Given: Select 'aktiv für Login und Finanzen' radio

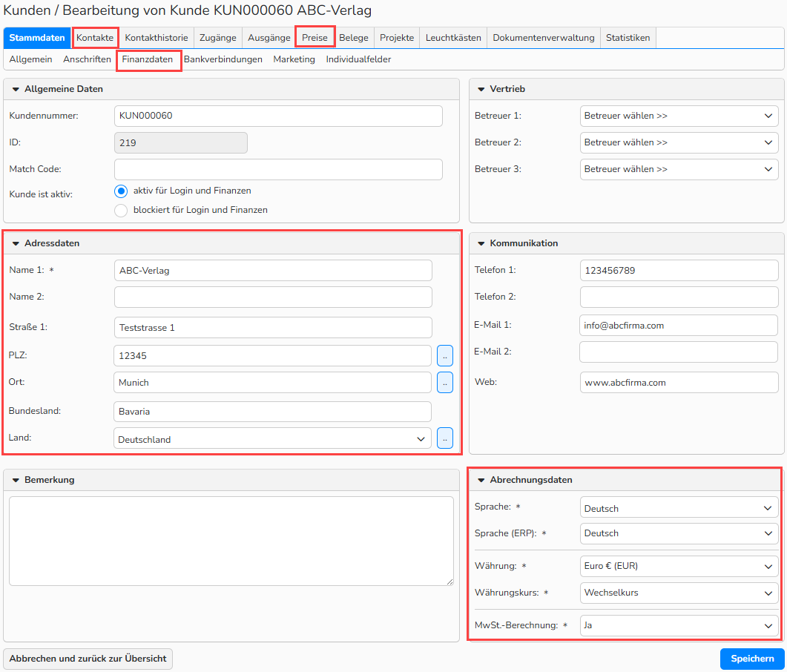Looking at the screenshot, I should tap(121, 191).
